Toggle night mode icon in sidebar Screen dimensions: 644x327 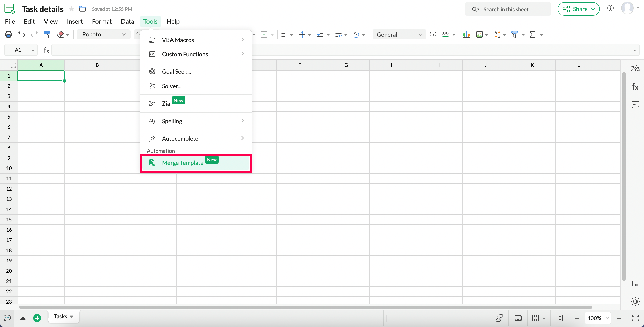635,302
